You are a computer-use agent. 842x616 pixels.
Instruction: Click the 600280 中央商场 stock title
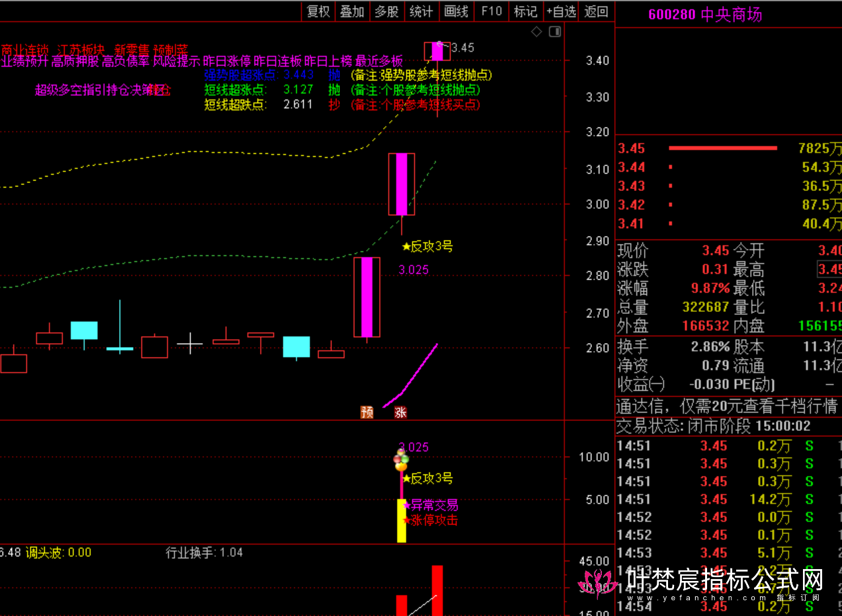[x=705, y=15]
